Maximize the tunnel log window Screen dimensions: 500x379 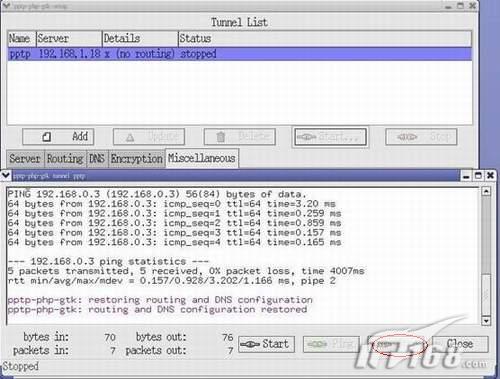coord(478,175)
